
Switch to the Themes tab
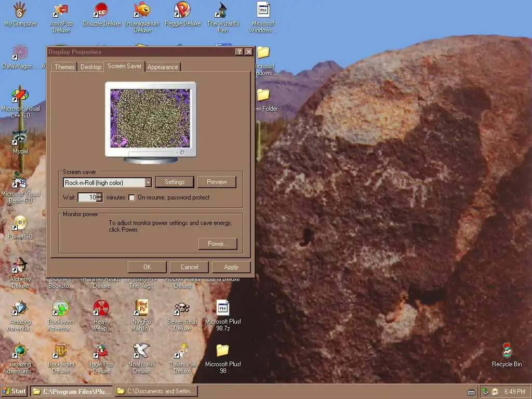pyautogui.click(x=64, y=67)
